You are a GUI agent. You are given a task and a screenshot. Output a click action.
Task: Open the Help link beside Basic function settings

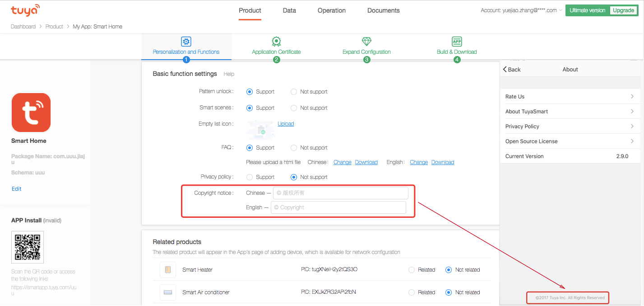coord(229,74)
